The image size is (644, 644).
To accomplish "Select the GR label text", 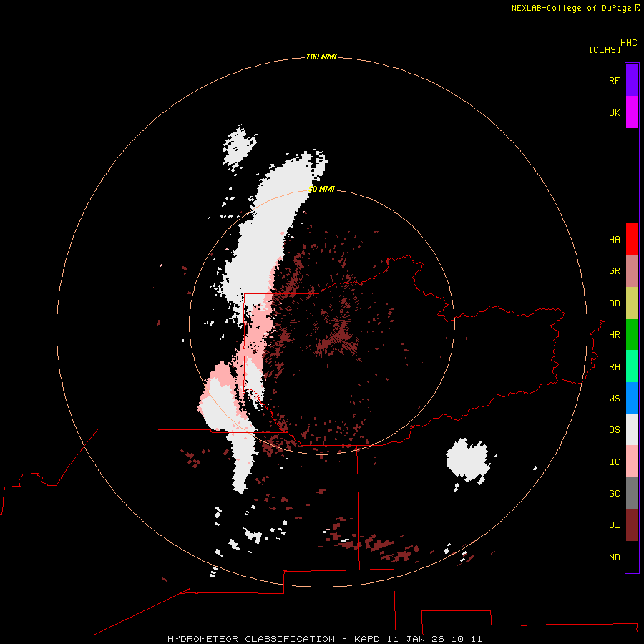I will (x=614, y=271).
